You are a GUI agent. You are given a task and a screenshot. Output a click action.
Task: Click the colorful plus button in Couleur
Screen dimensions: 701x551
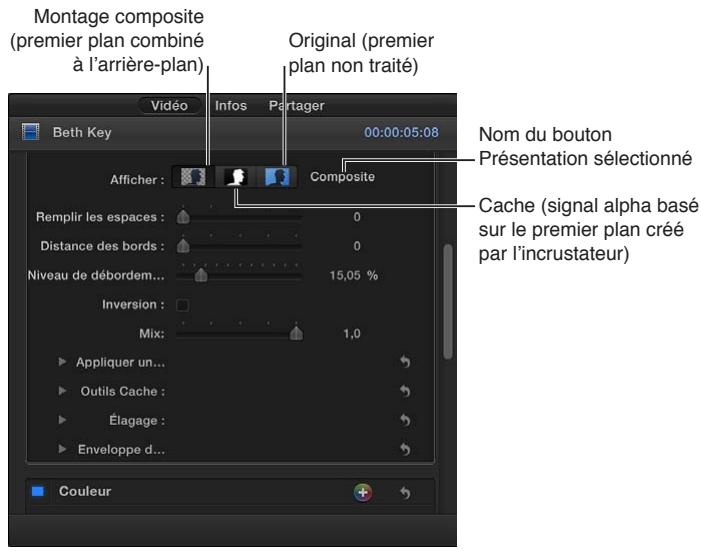[363, 492]
